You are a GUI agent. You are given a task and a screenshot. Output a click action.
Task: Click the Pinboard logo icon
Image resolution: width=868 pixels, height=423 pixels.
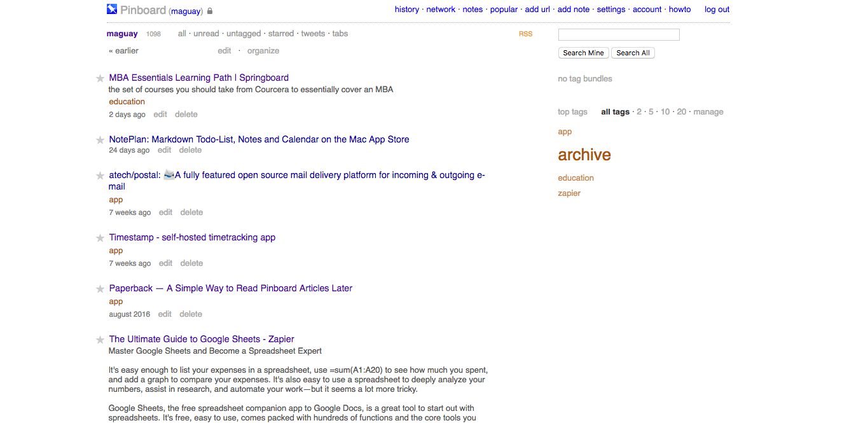[112, 10]
